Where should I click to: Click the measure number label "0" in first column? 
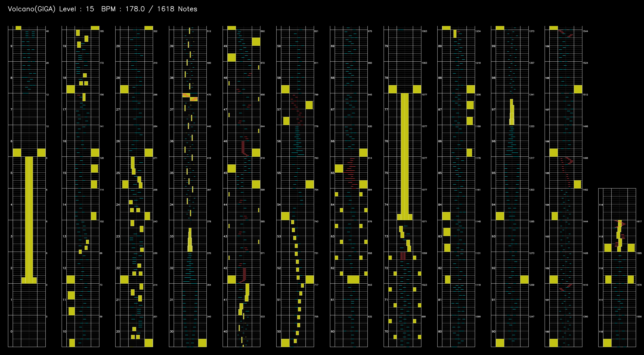click(11, 332)
